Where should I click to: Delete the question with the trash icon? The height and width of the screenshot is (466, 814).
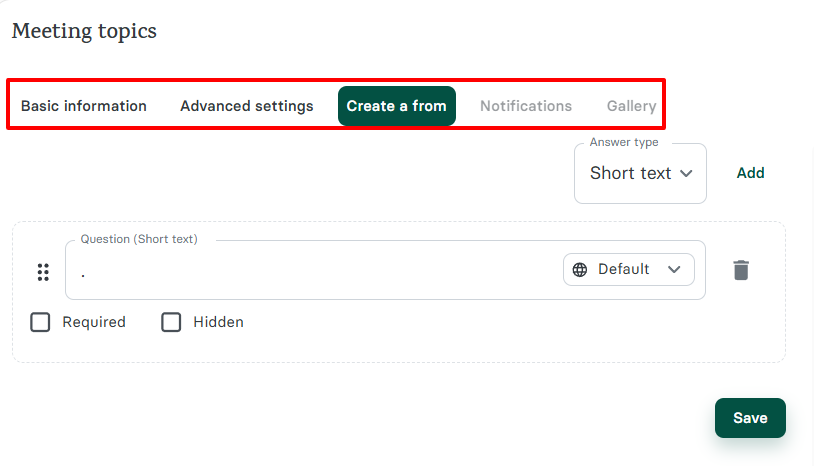tap(741, 270)
